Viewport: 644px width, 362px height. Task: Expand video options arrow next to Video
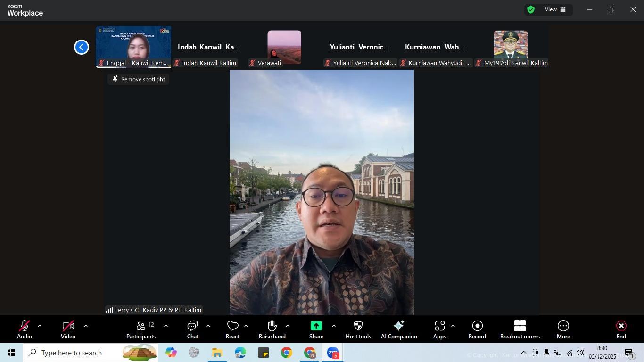click(x=86, y=326)
